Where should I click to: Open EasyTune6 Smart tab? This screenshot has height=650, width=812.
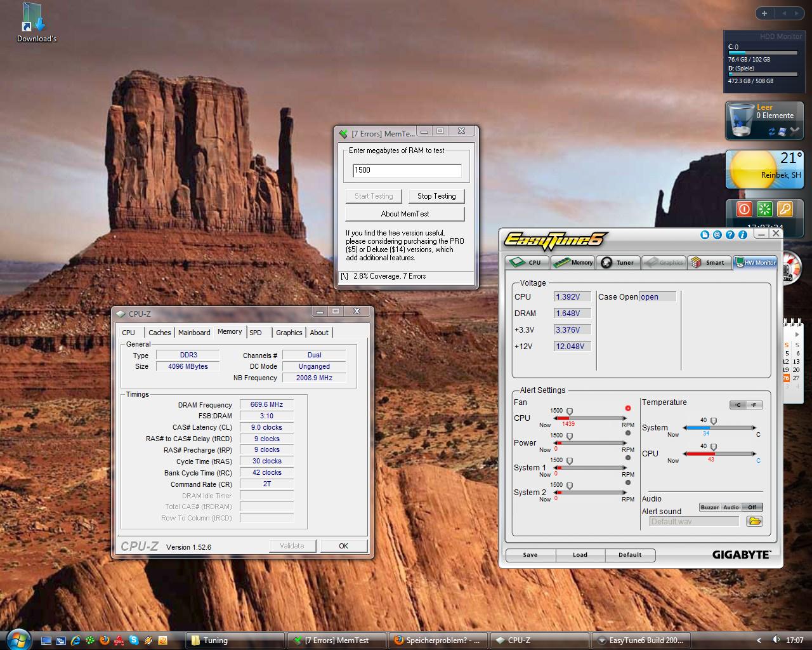709,262
